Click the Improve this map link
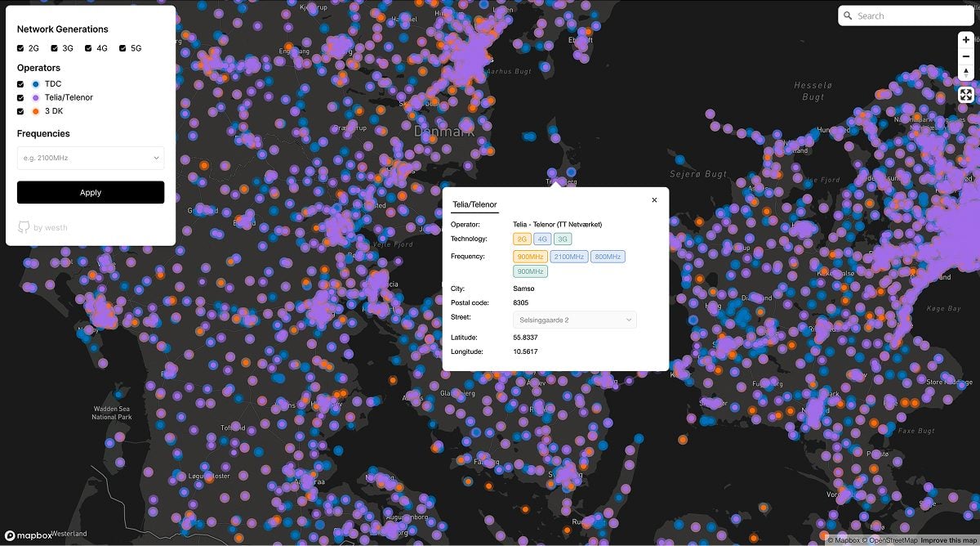The width and height of the screenshot is (980, 546). coord(947,540)
